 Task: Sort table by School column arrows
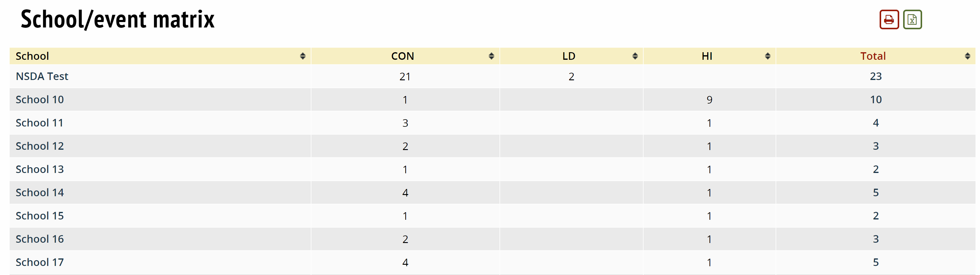pos(302,56)
